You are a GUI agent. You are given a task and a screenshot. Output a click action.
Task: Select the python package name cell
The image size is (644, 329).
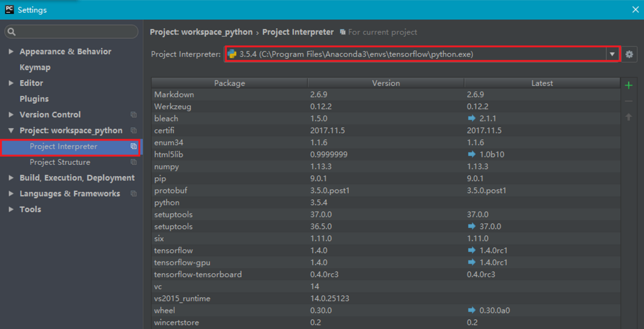pos(167,203)
